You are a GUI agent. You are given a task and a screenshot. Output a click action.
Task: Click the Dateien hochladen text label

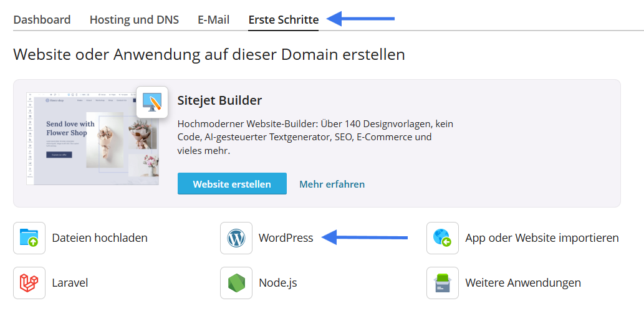[x=100, y=238]
